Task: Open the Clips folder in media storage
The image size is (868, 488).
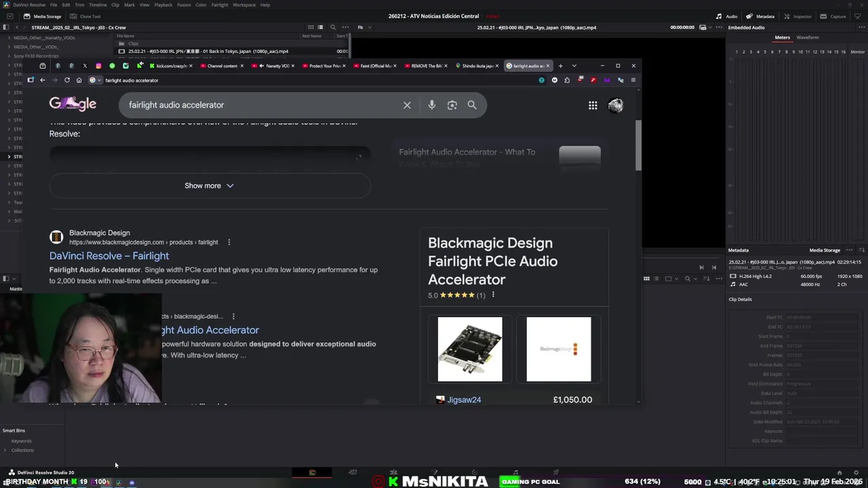Action: (x=133, y=43)
